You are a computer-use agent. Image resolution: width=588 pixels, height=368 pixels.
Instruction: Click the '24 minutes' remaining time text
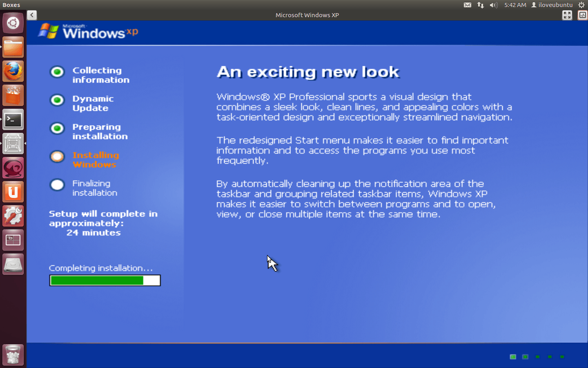94,233
